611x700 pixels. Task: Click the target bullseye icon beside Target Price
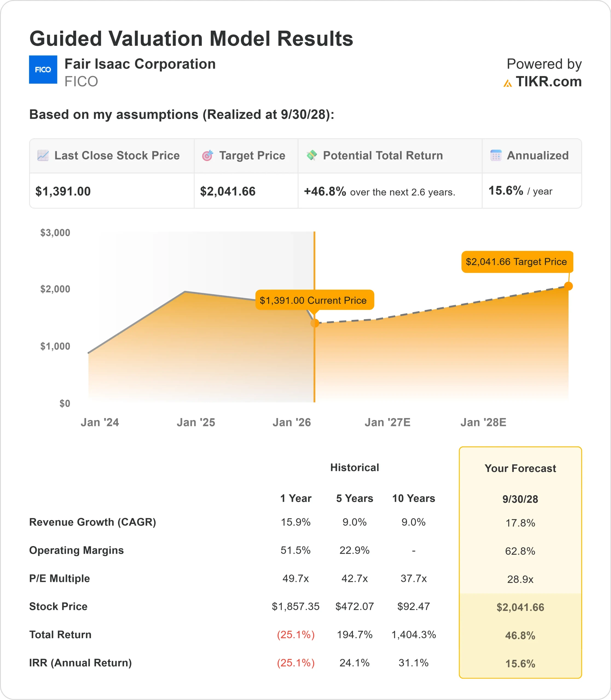click(207, 155)
